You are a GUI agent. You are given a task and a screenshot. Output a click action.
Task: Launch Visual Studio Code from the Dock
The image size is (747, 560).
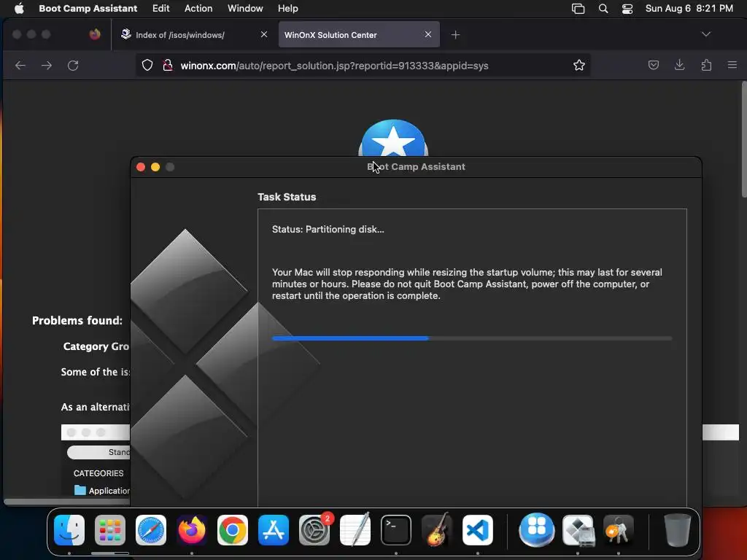(477, 529)
